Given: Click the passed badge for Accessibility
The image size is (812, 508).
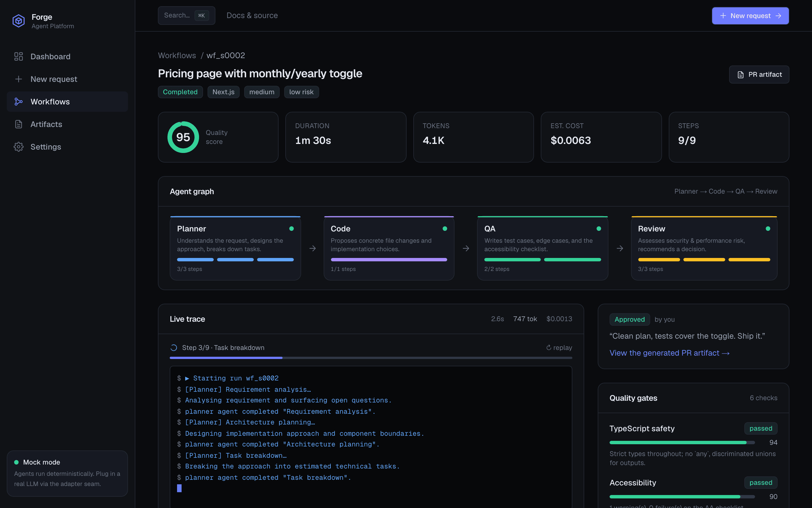Looking at the screenshot, I should pyautogui.click(x=761, y=483).
